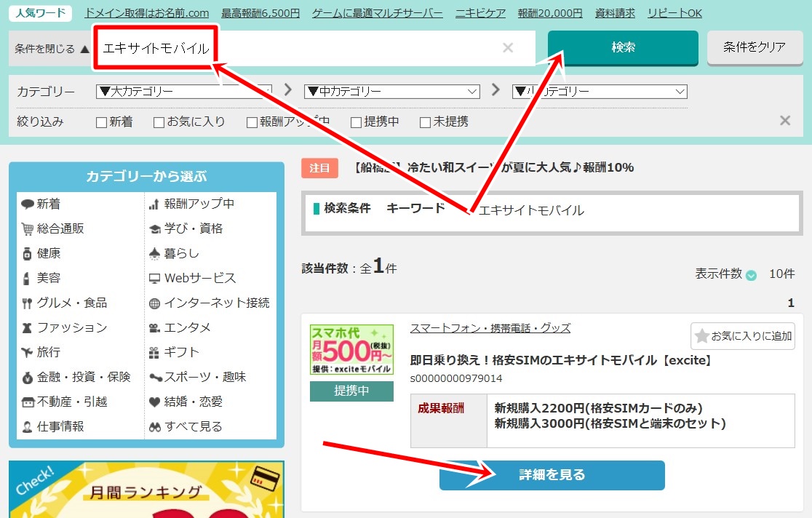
Task: Clear the keyword field with X icon
Action: (x=508, y=48)
